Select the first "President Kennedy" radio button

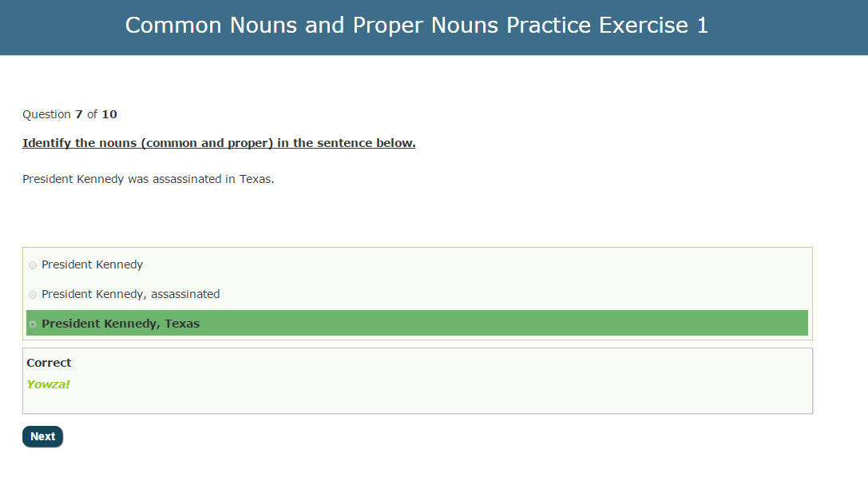coord(33,265)
